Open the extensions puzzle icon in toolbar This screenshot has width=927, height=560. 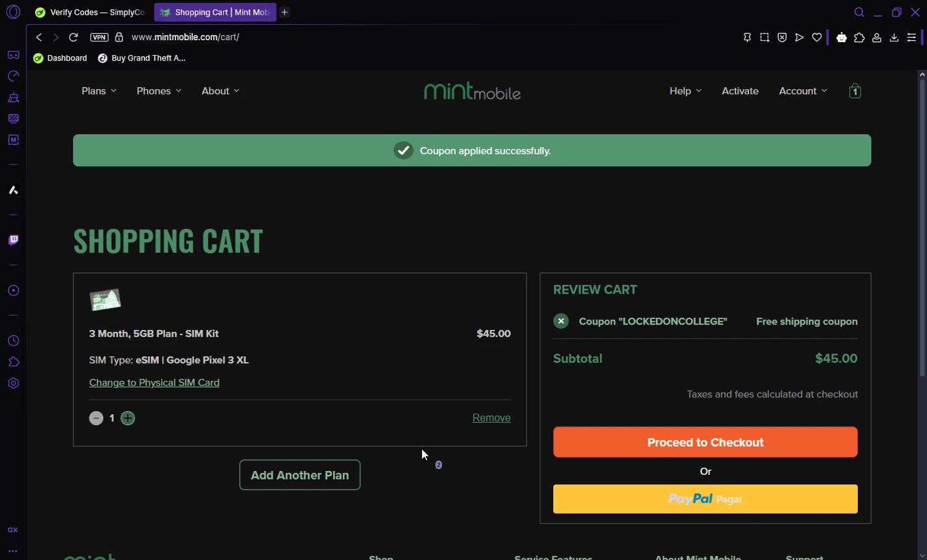tap(859, 38)
